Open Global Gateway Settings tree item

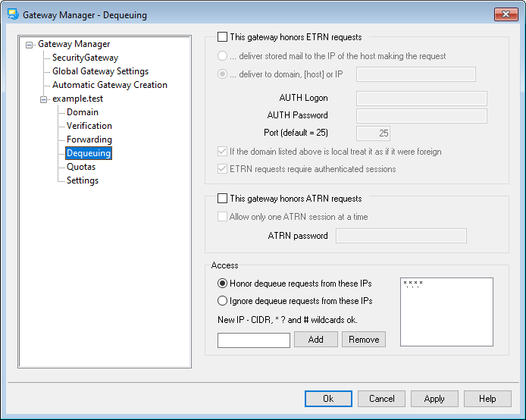coord(100,71)
